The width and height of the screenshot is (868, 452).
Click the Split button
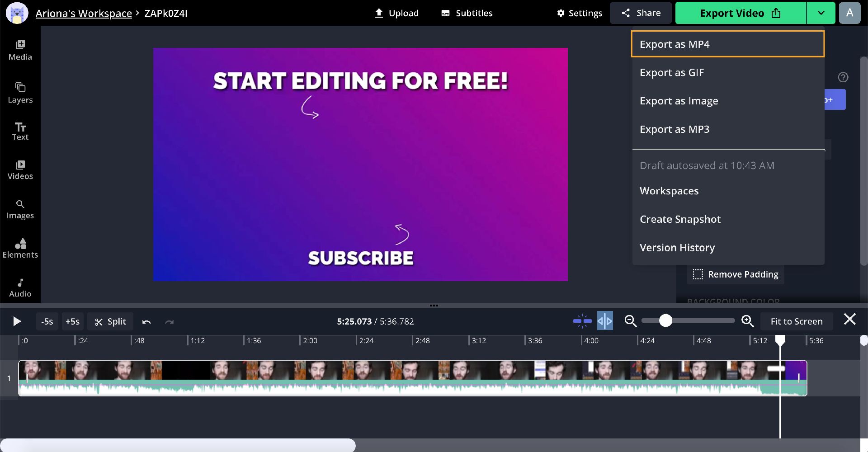tap(110, 321)
